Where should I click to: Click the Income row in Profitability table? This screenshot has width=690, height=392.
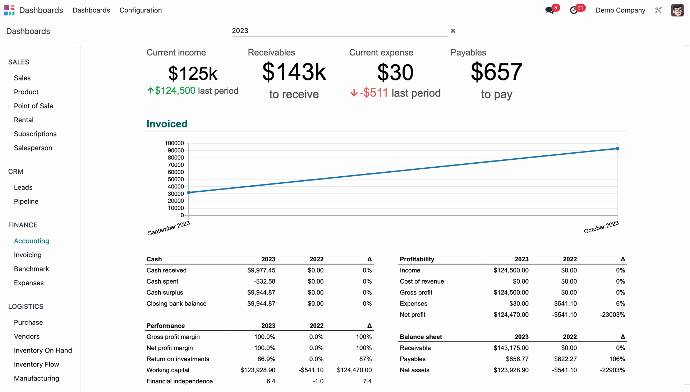[x=512, y=271]
